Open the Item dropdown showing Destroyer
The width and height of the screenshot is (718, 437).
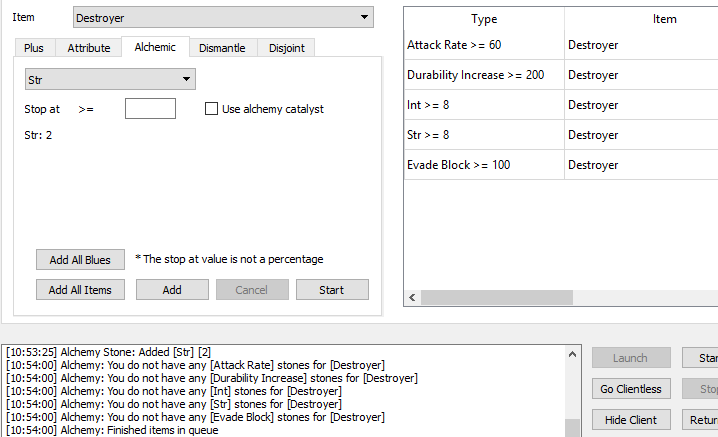coord(223,18)
